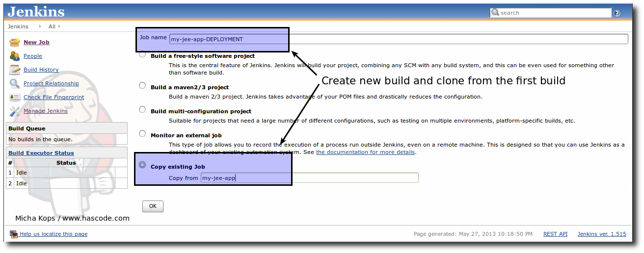Open search help question mark icon
Screen dimensions: 644x253
tap(617, 13)
